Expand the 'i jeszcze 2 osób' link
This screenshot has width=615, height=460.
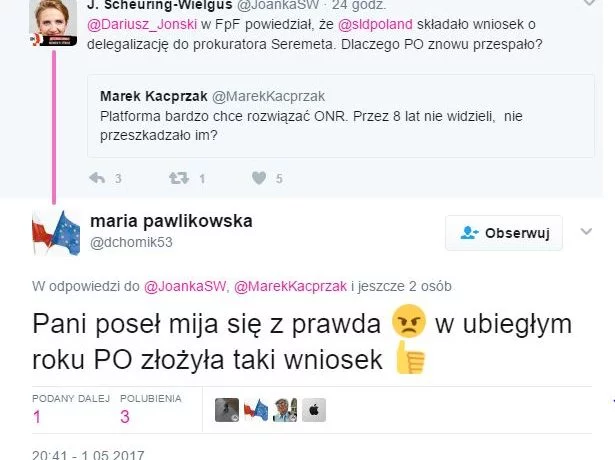pos(402,286)
